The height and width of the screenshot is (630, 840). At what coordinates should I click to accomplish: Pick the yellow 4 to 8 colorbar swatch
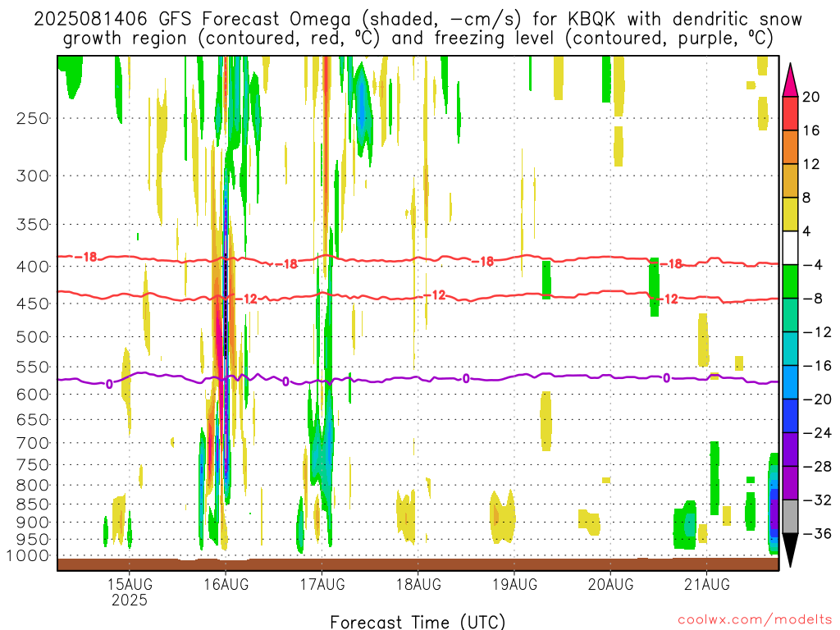coord(790,214)
